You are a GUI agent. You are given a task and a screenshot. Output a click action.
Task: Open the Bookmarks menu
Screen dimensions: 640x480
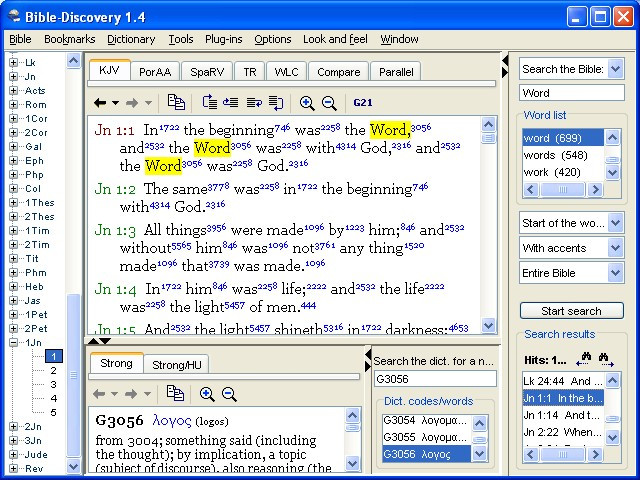coord(69,39)
